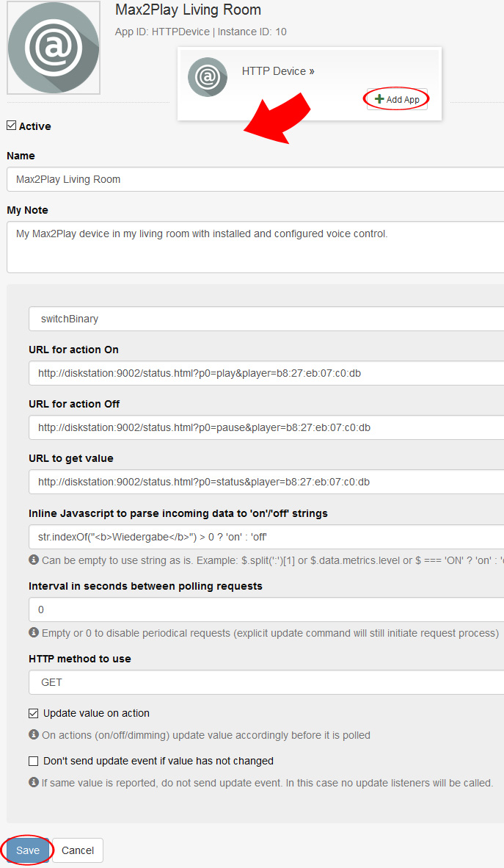Focus the Name input field
504x868 pixels.
click(x=255, y=179)
